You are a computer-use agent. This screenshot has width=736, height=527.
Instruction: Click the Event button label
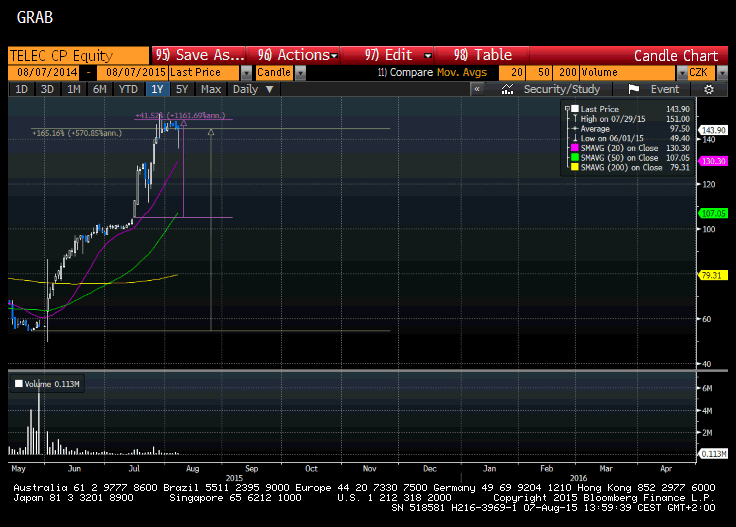coord(665,89)
